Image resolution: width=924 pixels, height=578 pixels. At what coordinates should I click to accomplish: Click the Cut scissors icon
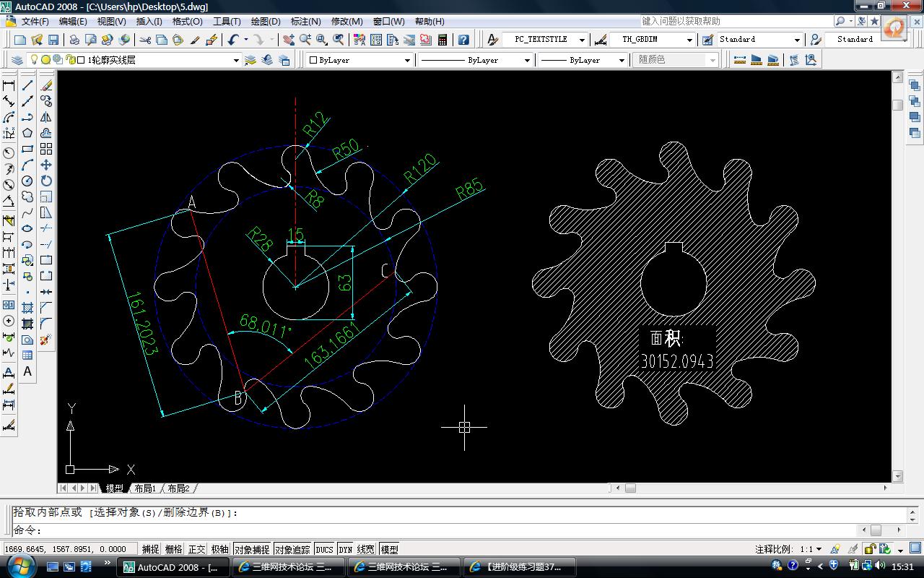pyautogui.click(x=145, y=40)
